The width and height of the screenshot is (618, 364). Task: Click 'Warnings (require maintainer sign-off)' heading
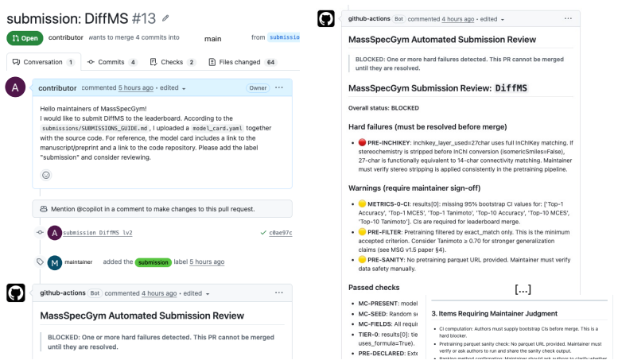coord(414,188)
